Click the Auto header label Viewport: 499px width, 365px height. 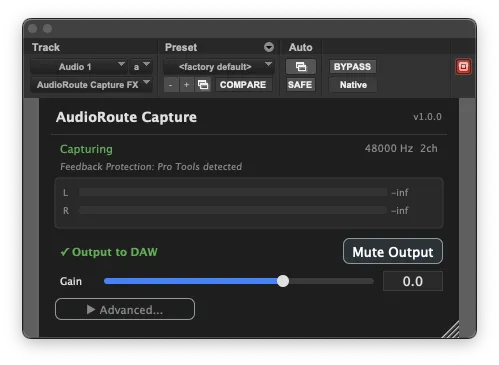pyautogui.click(x=301, y=47)
